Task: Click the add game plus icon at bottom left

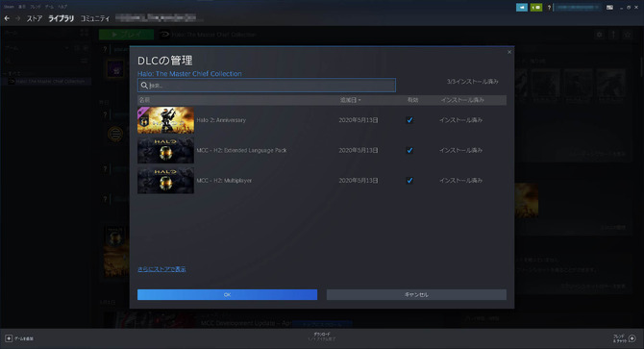Action: tap(9, 338)
